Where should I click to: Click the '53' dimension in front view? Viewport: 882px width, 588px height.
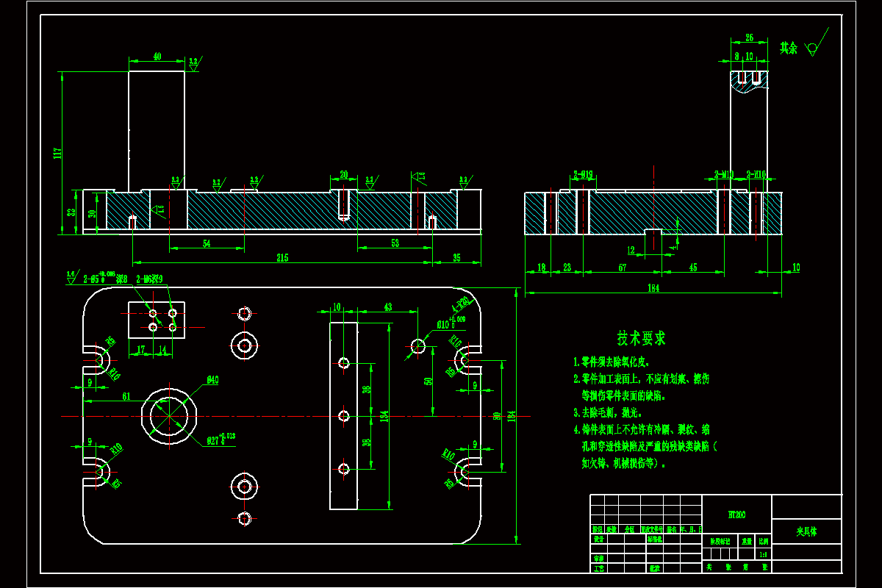point(395,243)
